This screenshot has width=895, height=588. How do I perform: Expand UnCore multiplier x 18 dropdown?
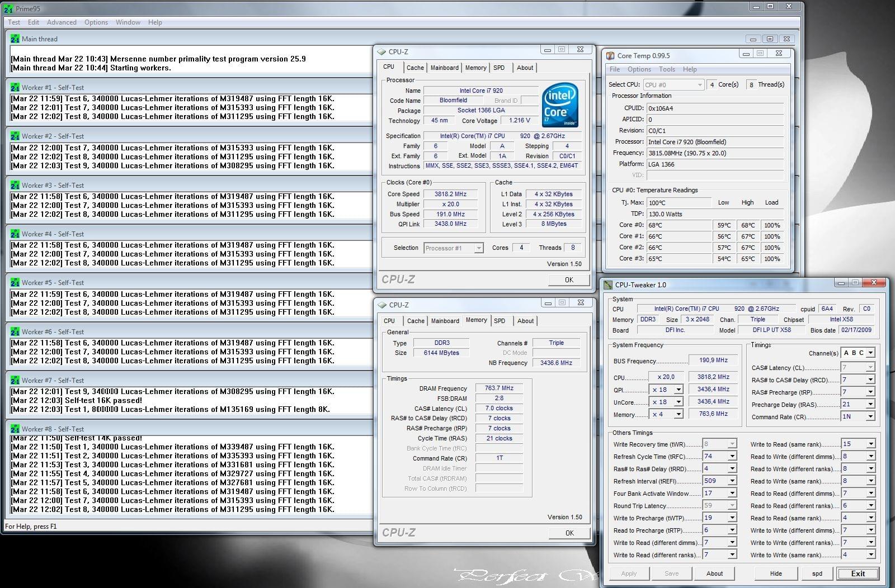[x=679, y=402]
